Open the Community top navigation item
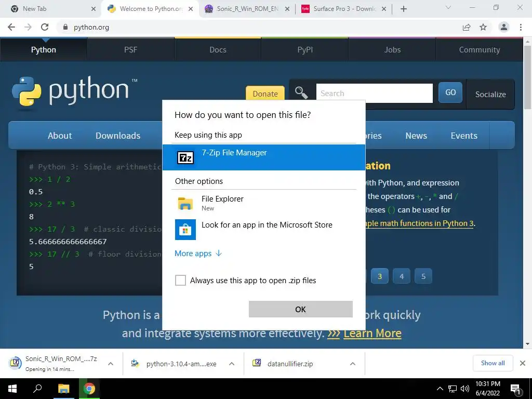 tap(480, 49)
